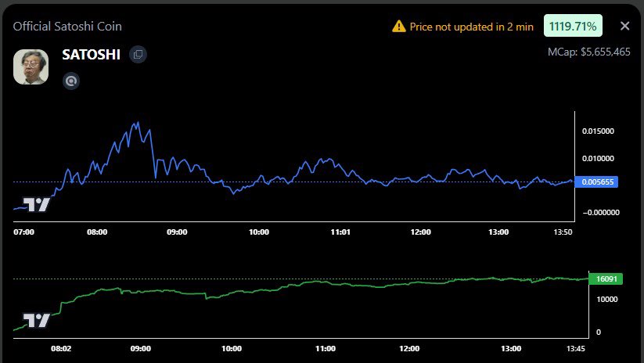The image size is (644, 363).
Task: Click the MCap: $5,655,465 value
Action: pos(589,52)
